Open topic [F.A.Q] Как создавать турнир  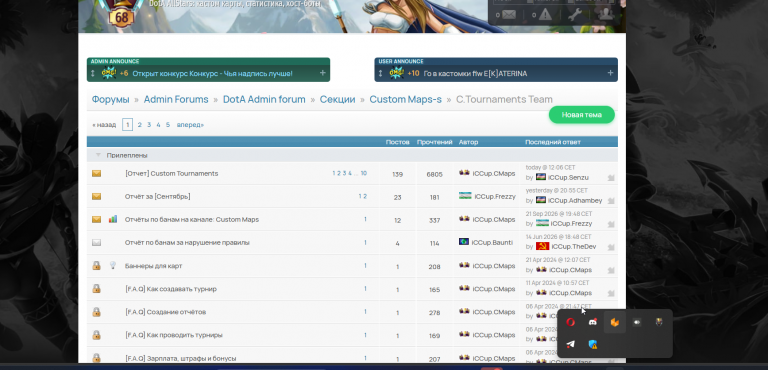(x=170, y=289)
